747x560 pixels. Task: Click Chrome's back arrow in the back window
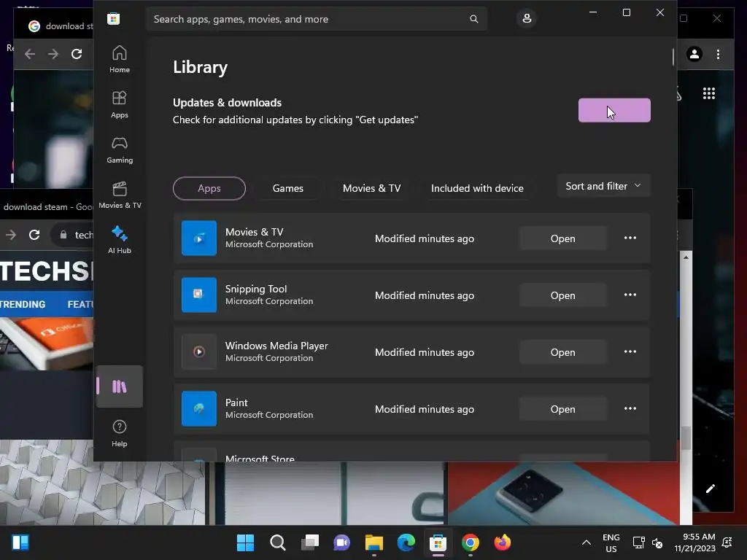(30, 54)
